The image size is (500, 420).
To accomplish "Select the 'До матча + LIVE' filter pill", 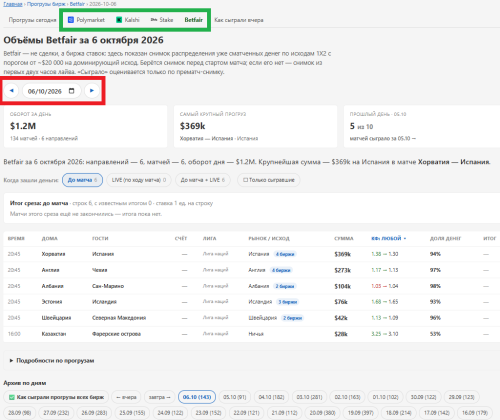I will [x=203, y=180].
